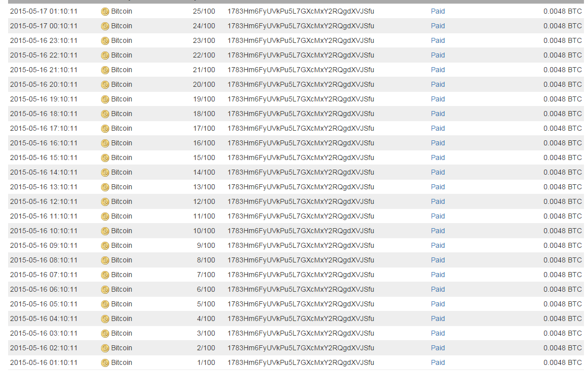Click the 7/100 payment counter
The width and height of the screenshot is (588, 373).
(x=206, y=275)
